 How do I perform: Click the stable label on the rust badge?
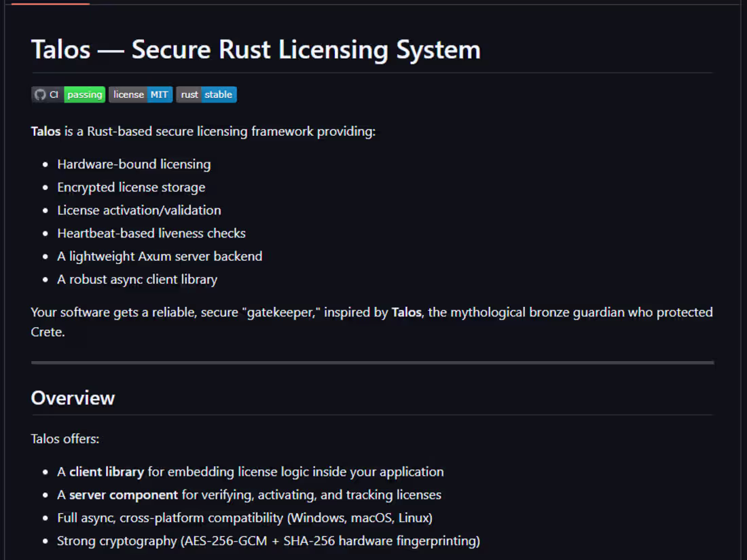click(x=219, y=94)
